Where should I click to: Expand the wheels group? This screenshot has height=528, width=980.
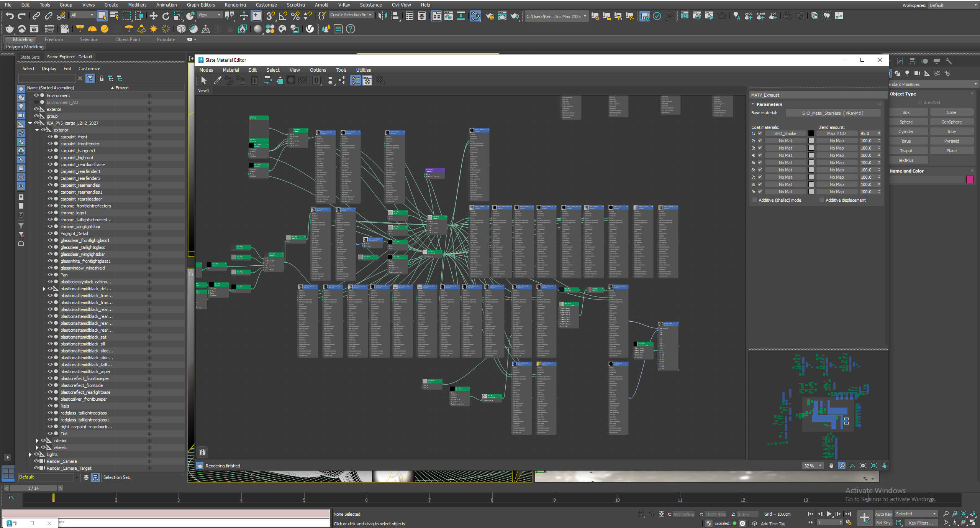37,447
